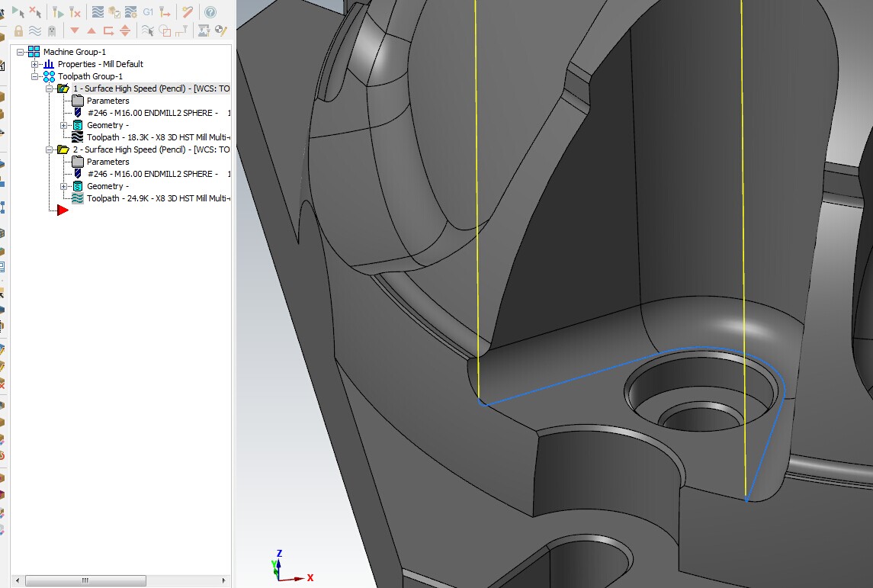Click the horizontal scrollbar right arrow
873x588 pixels.
click(x=224, y=581)
